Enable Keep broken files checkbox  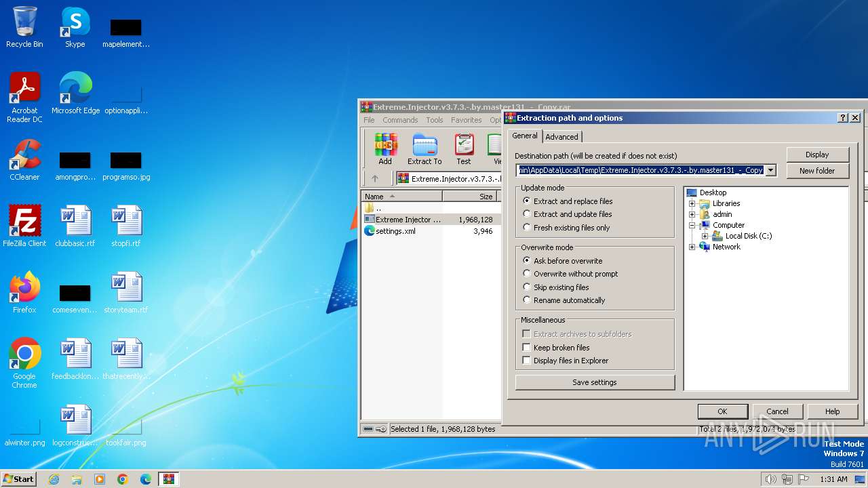click(x=526, y=348)
